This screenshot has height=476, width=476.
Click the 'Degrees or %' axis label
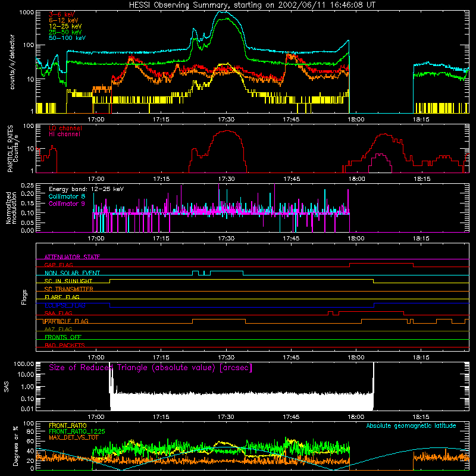pos(15,446)
